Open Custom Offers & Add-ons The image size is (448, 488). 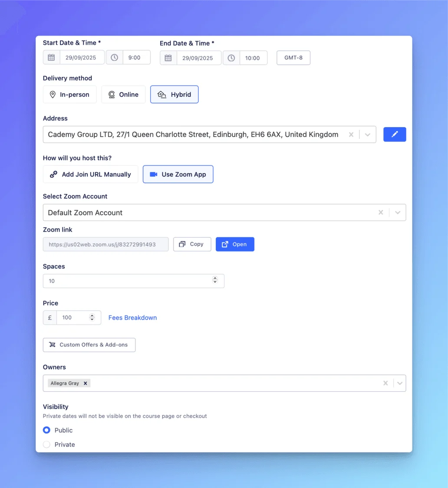(89, 345)
